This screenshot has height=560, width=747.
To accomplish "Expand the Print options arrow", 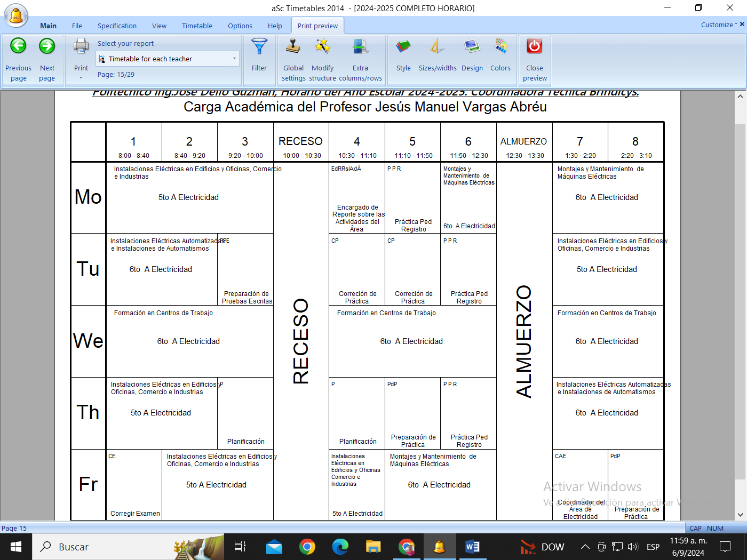I will pyautogui.click(x=81, y=78).
